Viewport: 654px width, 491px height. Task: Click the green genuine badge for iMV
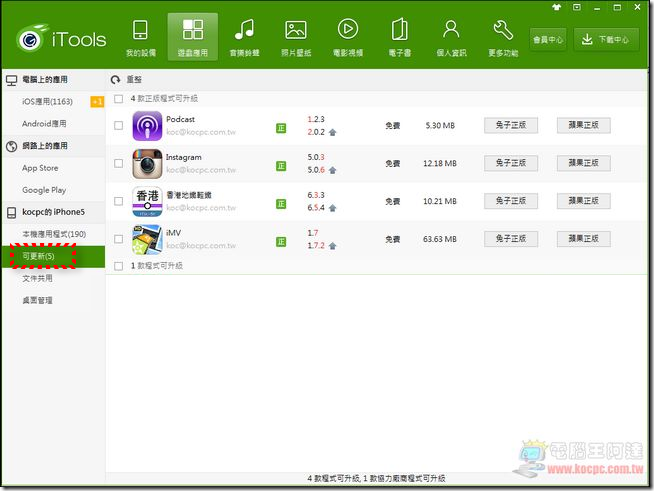[281, 242]
